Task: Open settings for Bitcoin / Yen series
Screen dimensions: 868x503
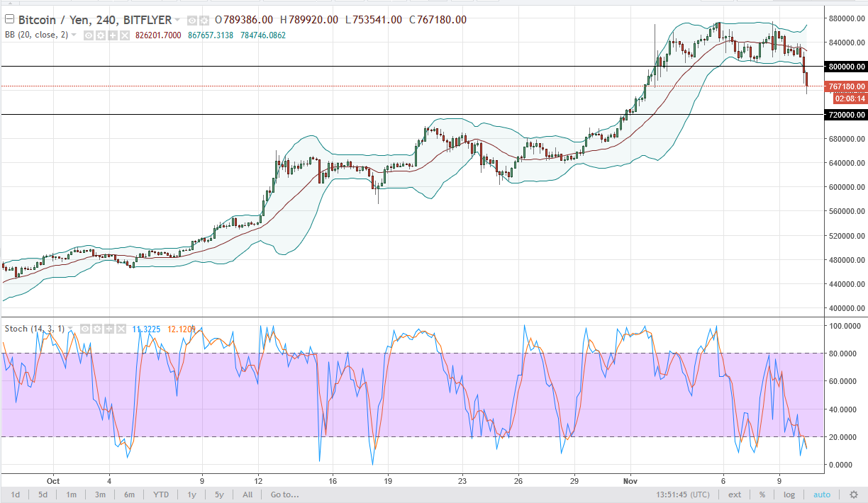Action: coord(204,21)
